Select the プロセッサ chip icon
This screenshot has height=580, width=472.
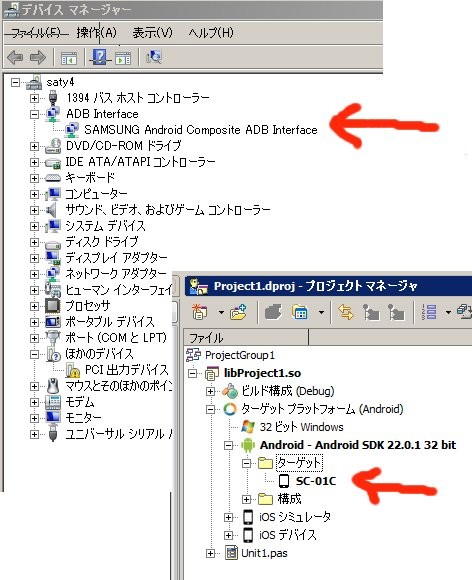[53, 306]
